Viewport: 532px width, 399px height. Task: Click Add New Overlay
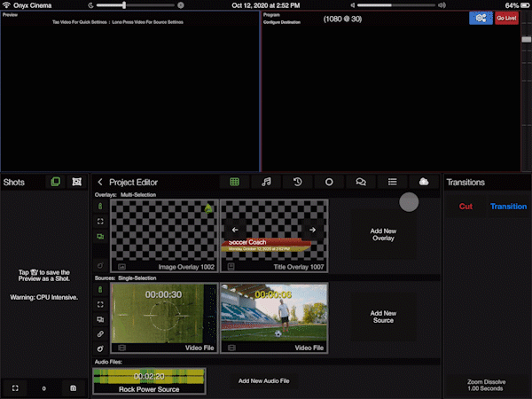tap(383, 234)
